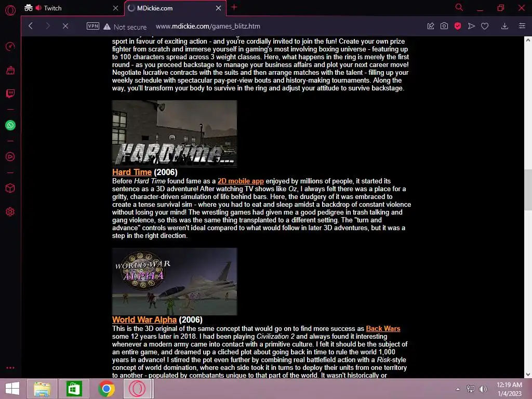Viewport: 532px width, 399px height.
Task: Open the Player icon in sidebar
Action: [10, 157]
